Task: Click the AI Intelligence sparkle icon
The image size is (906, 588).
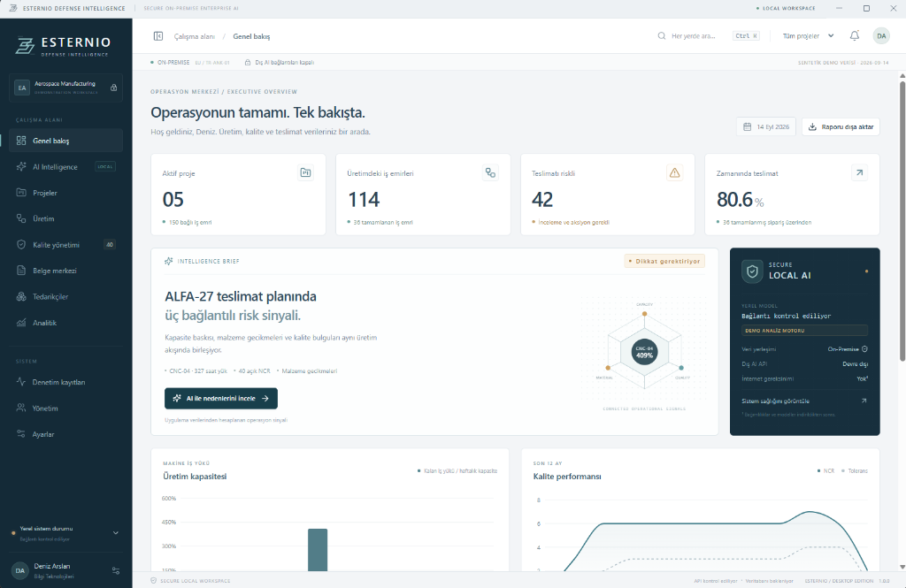Action: (21, 166)
